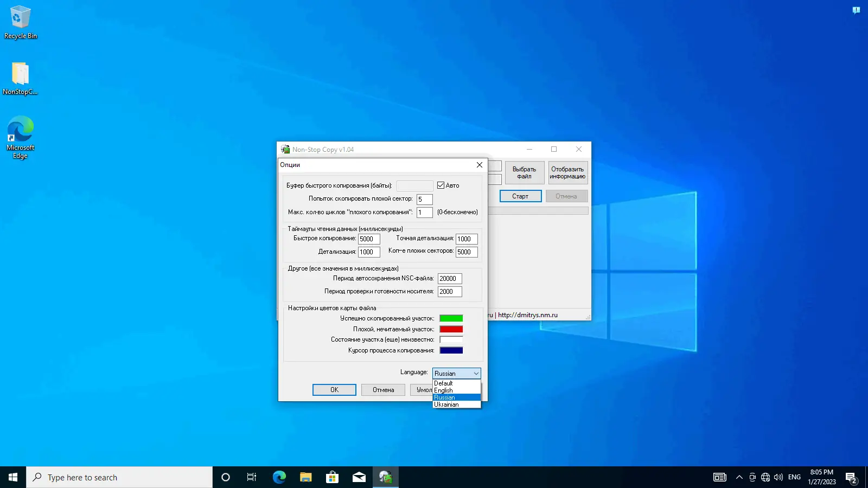Image resolution: width=868 pixels, height=488 pixels.
Task: Pick the red bad sector color swatch
Action: [451, 329]
